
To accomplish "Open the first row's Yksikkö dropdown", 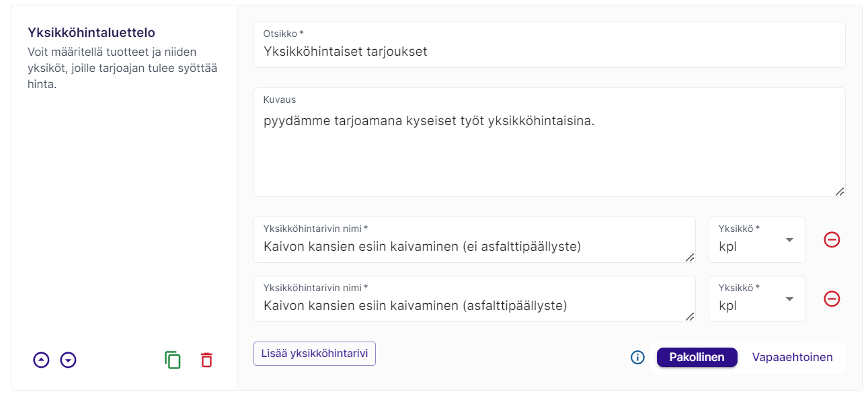I will click(756, 240).
